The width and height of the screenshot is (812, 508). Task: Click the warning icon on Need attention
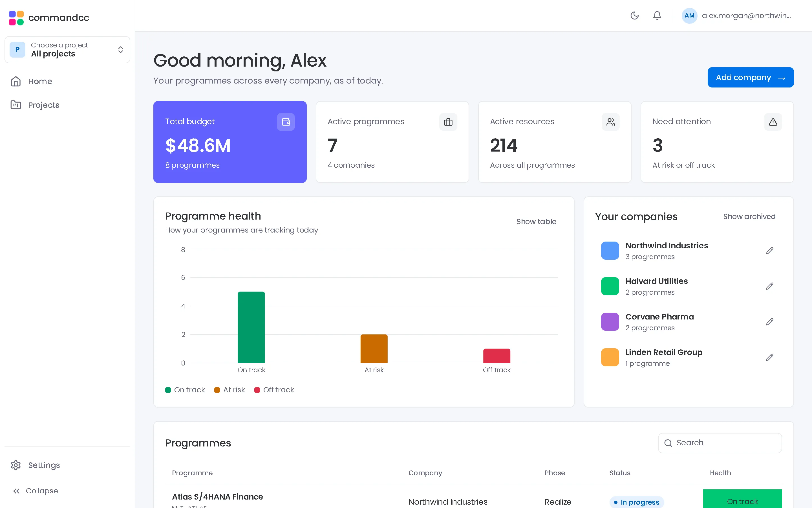(x=773, y=122)
